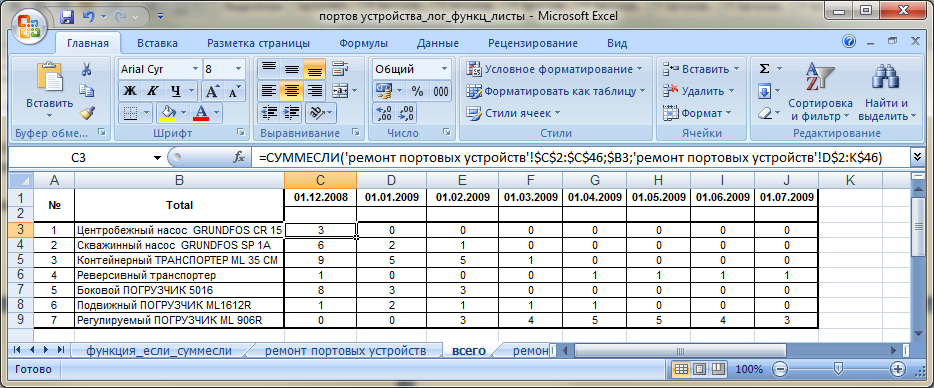This screenshot has width=934, height=388.
Task: Click the Вставить cells button
Action: (701, 69)
